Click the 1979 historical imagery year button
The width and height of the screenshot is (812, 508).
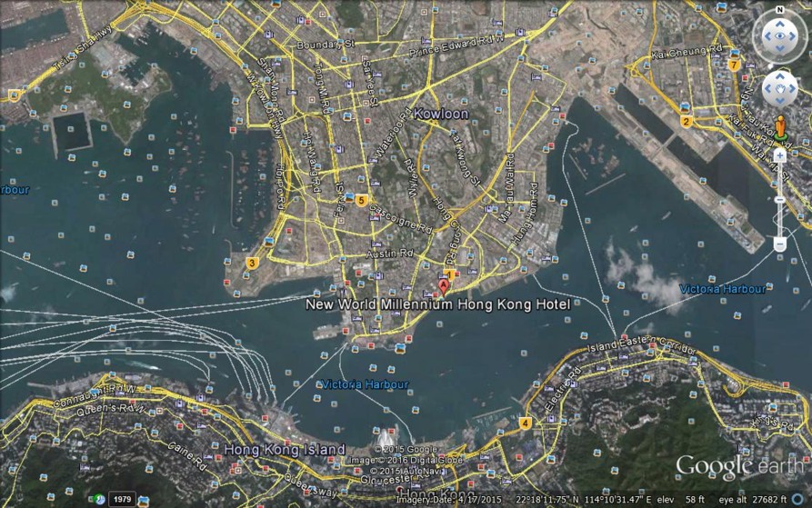(x=121, y=499)
